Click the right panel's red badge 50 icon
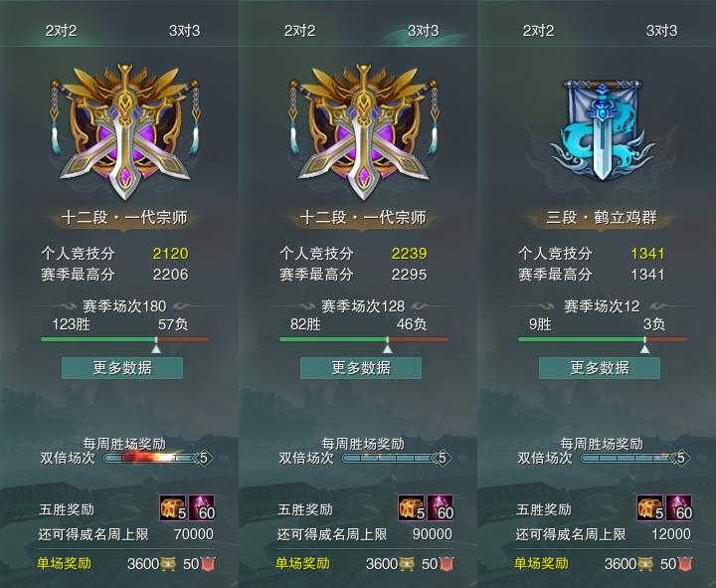The height and width of the screenshot is (588, 716). 685,564
